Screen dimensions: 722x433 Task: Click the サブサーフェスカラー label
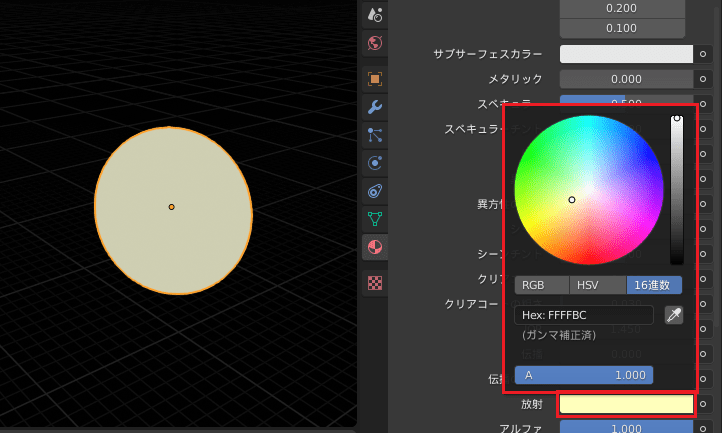488,54
